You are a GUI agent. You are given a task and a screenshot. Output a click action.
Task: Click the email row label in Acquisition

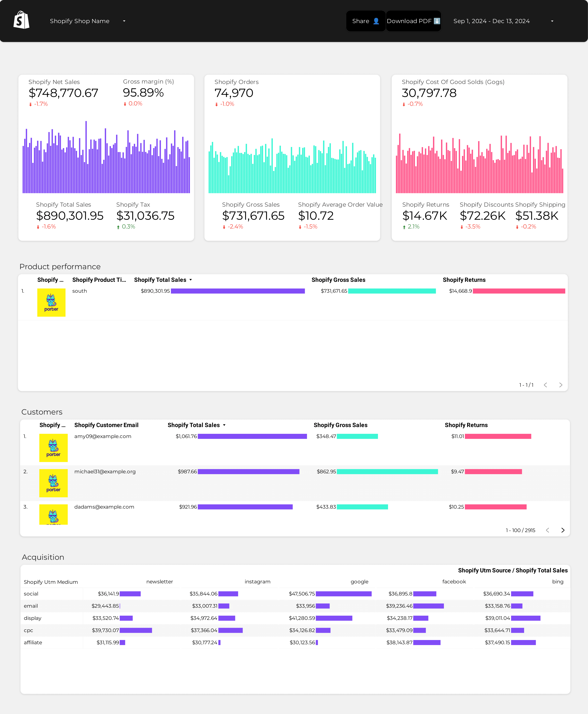tap(31, 606)
